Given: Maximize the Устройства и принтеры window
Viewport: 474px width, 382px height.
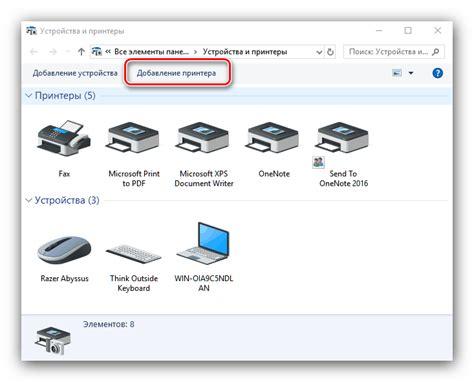Looking at the screenshot, I should 408,31.
